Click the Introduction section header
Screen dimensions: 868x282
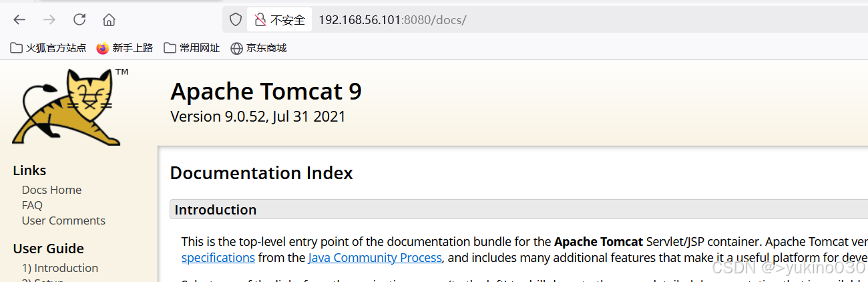click(519, 210)
